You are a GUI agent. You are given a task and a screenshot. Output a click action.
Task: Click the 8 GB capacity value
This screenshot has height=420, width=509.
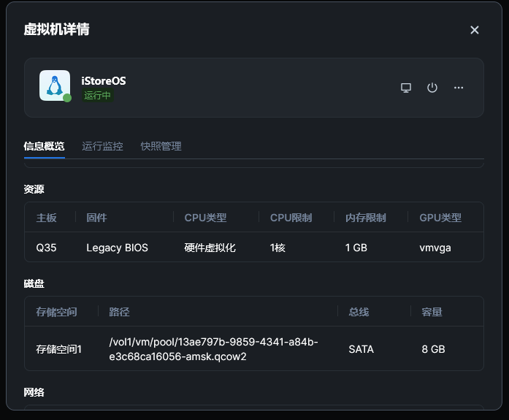433,349
